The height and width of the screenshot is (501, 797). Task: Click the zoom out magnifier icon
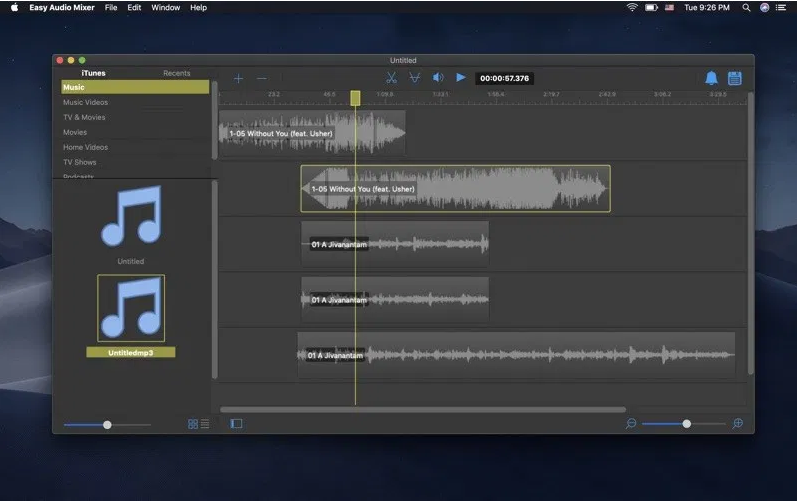[x=631, y=424]
